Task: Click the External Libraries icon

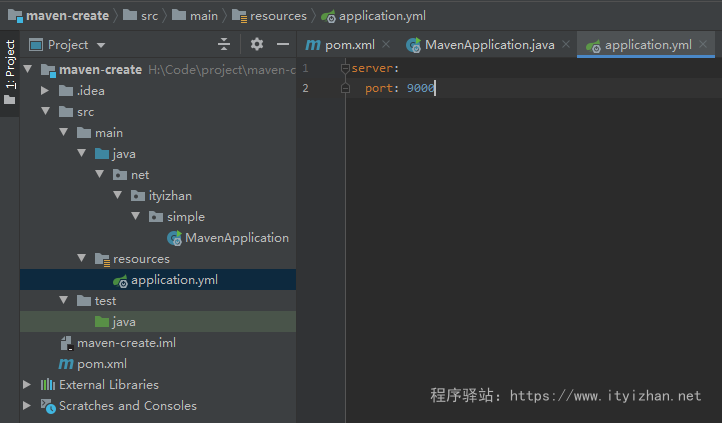Action: point(48,384)
